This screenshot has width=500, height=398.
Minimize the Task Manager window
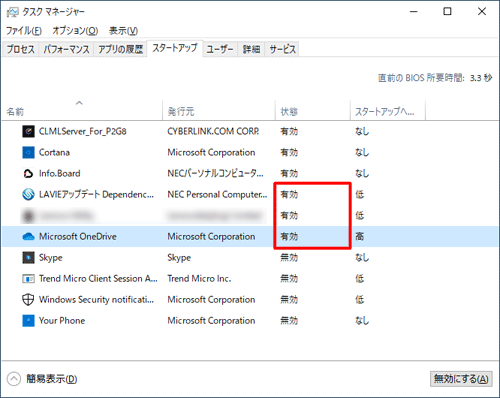(414, 12)
